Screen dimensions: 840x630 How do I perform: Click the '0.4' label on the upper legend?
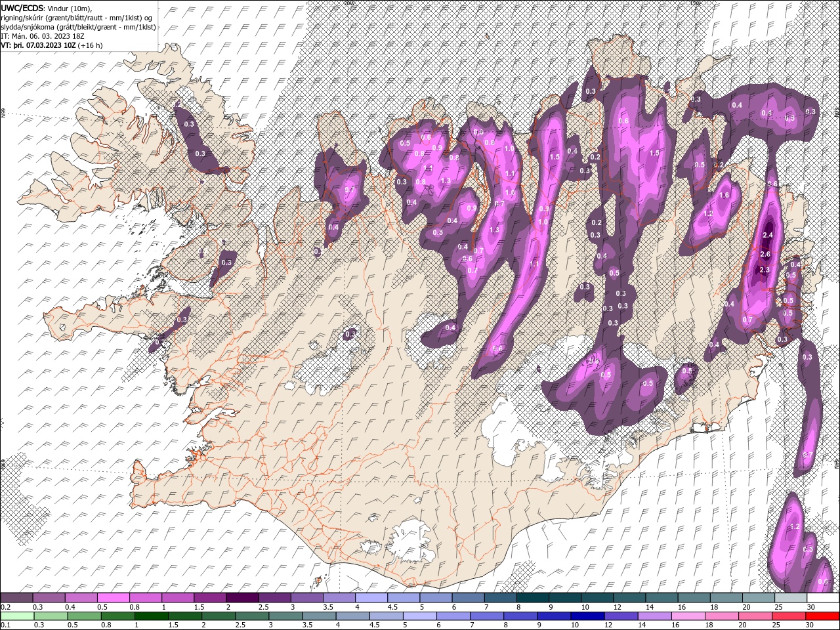coord(70,607)
